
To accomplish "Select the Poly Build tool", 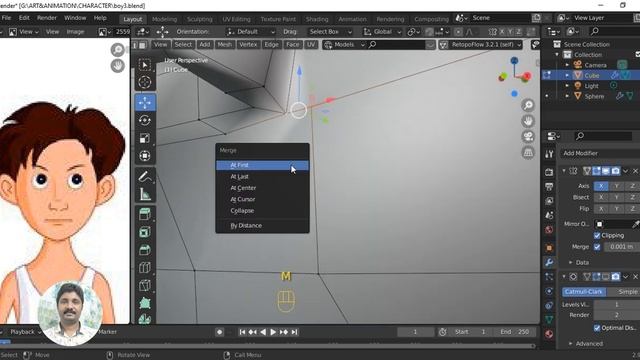I will (145, 303).
